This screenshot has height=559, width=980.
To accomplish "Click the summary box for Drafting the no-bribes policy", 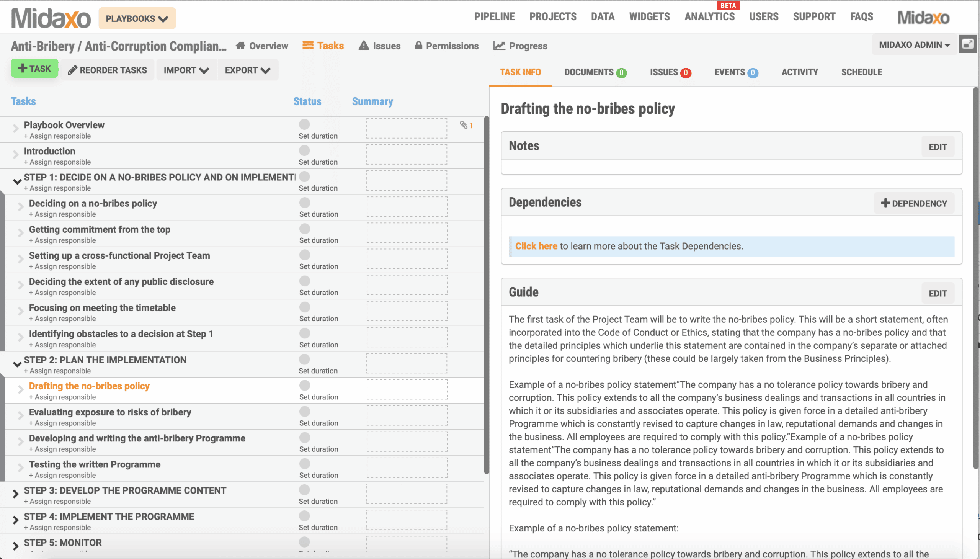I will click(407, 389).
